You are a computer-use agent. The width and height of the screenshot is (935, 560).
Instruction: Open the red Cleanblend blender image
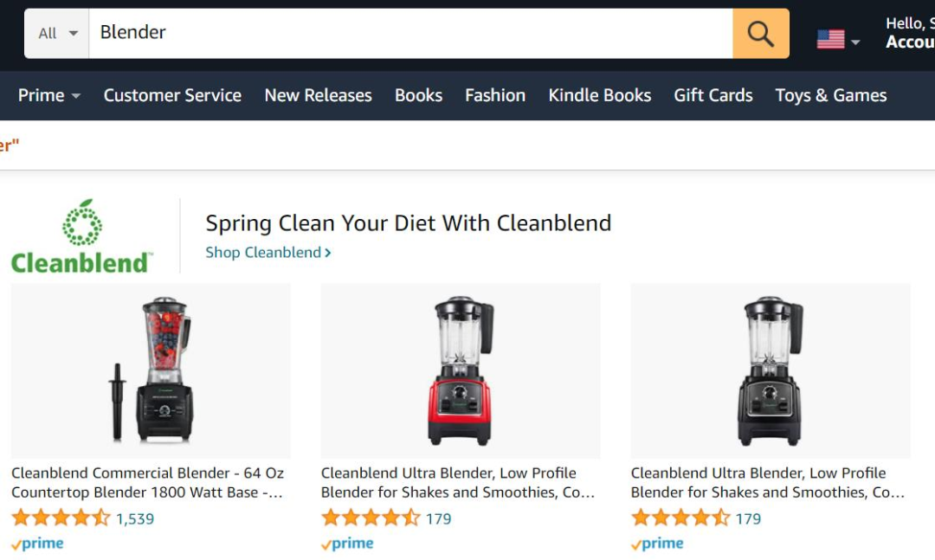460,370
